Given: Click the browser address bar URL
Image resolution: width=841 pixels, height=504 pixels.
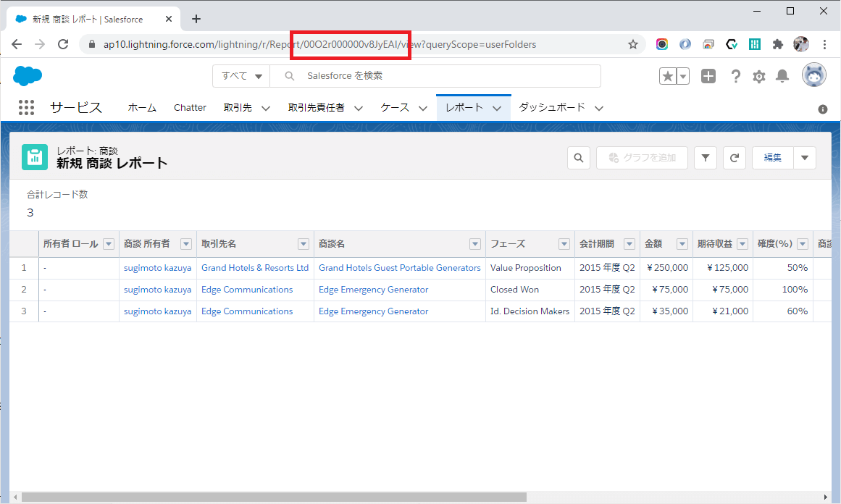Looking at the screenshot, I should [319, 44].
